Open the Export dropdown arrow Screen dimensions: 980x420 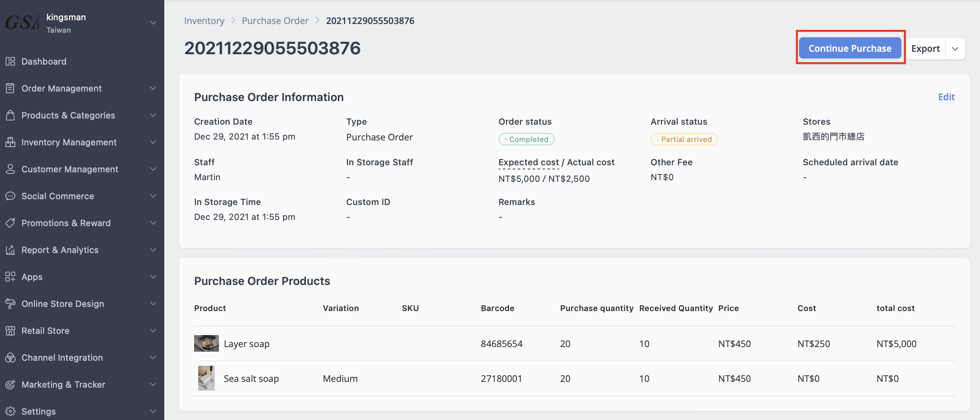point(955,49)
